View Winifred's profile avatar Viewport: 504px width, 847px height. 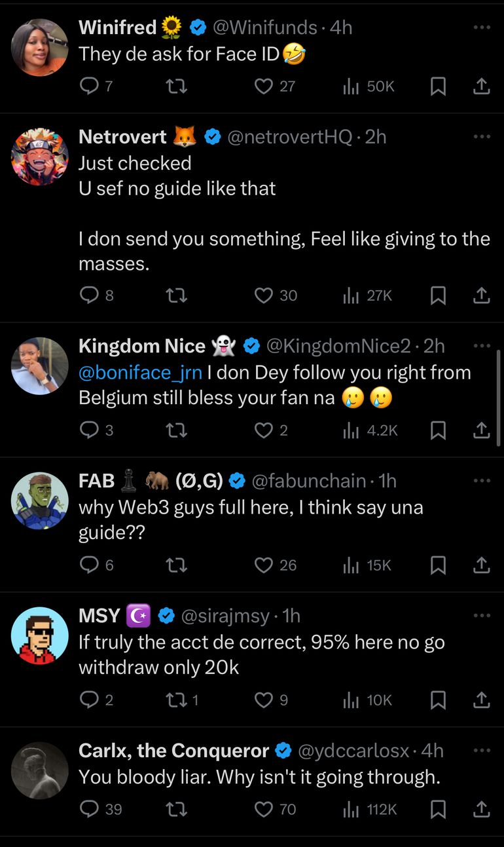tap(40, 47)
